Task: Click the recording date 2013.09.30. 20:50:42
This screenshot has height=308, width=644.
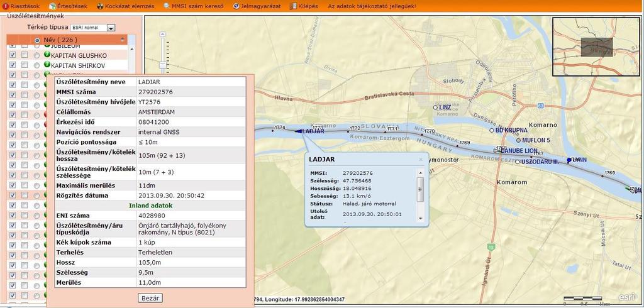Action: [x=171, y=195]
